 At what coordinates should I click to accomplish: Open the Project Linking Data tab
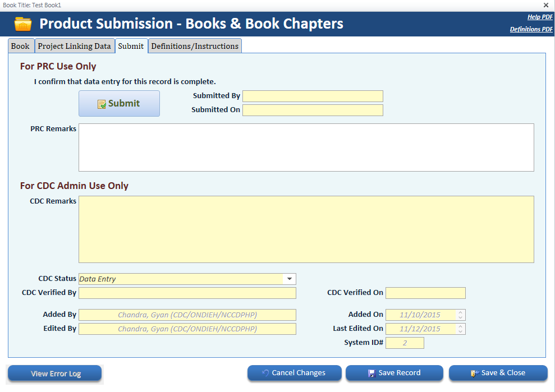(75, 46)
